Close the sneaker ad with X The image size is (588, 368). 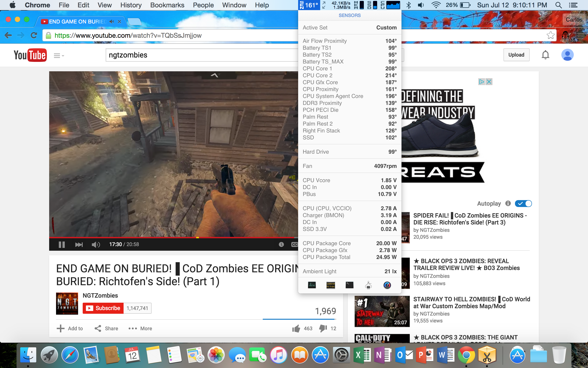point(489,81)
